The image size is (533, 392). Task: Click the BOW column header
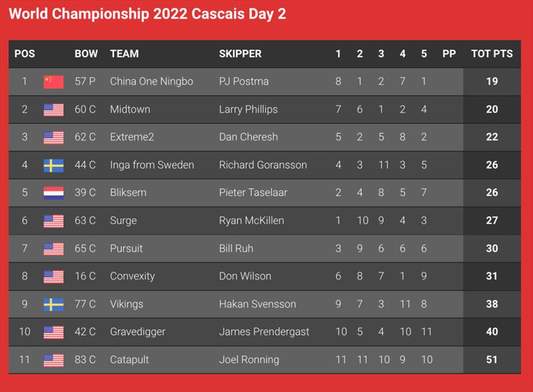click(86, 54)
